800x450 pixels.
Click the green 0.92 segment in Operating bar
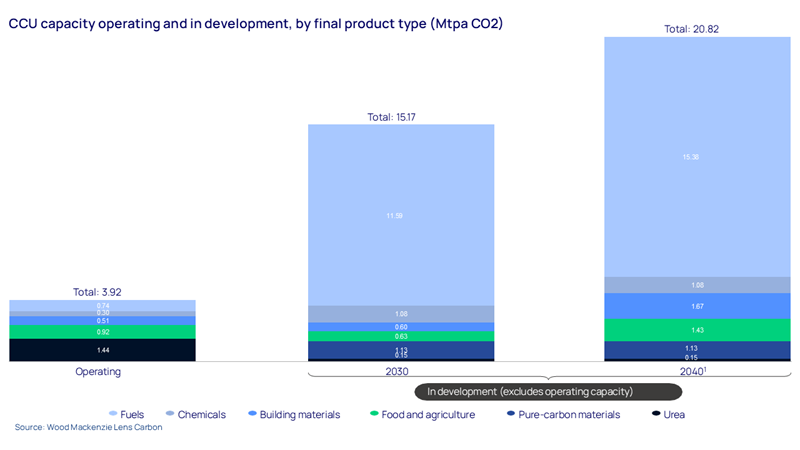click(102, 331)
